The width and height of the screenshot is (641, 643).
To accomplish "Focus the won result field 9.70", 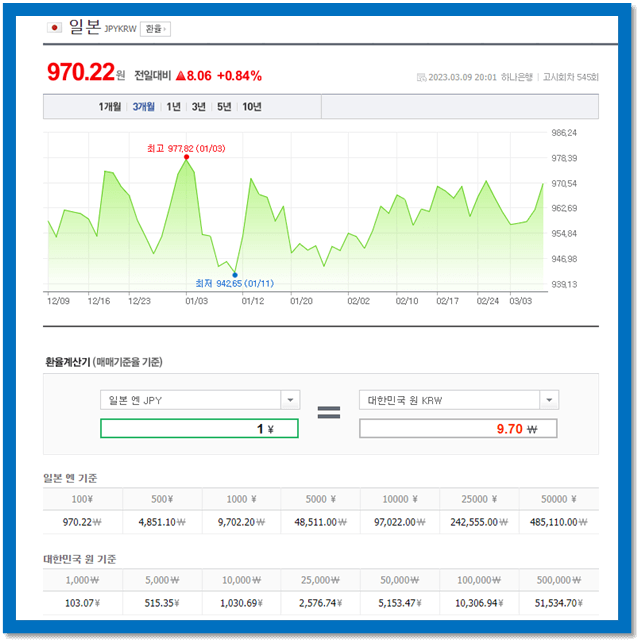I will pos(458,429).
